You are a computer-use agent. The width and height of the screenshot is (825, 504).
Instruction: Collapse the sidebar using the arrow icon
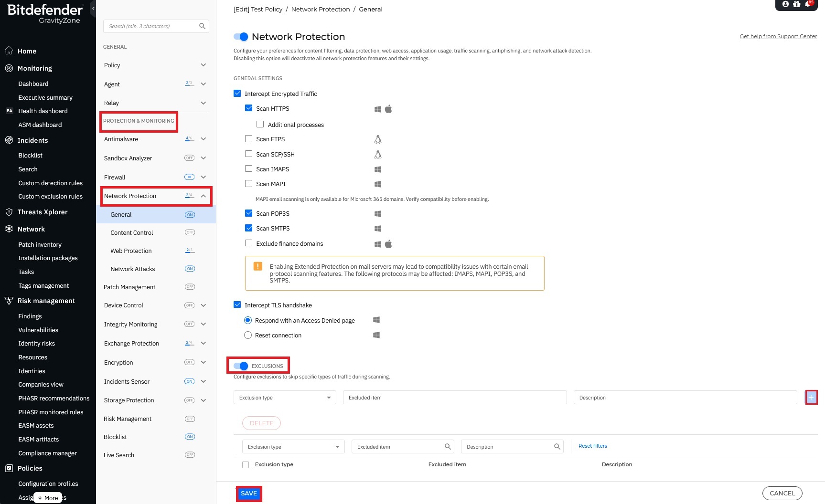93,8
